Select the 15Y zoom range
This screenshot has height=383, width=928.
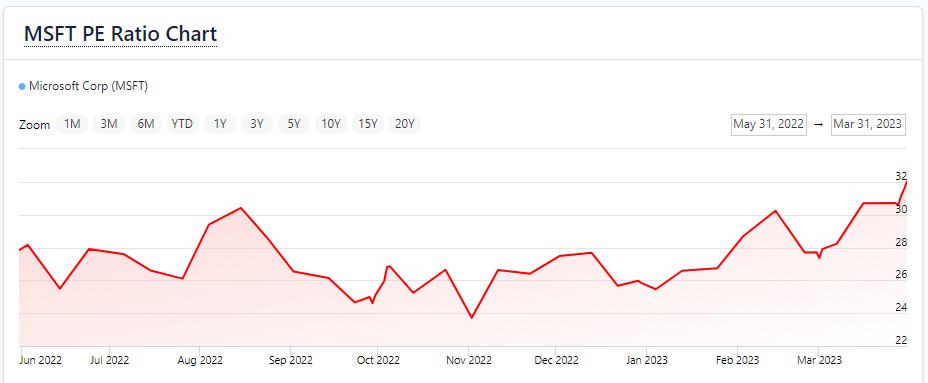coord(368,124)
